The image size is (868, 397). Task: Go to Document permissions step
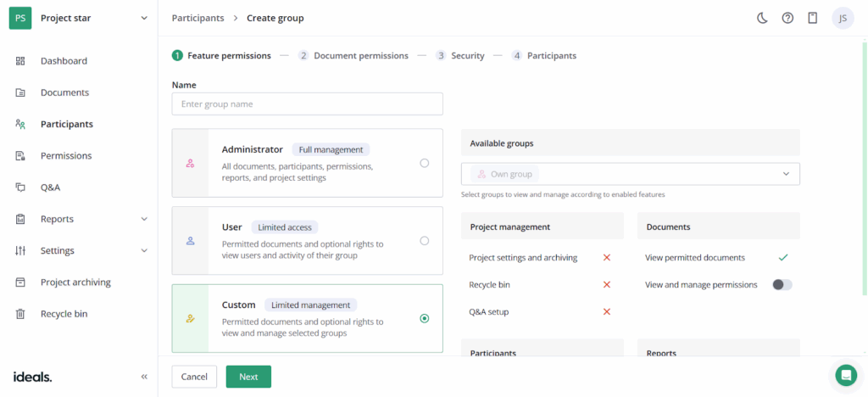[353, 56]
